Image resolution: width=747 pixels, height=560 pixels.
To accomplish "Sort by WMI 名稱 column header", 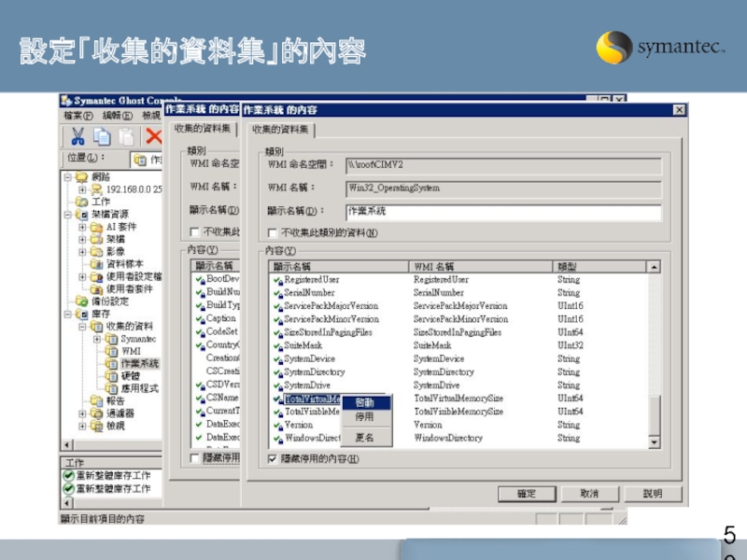I will 481,267.
